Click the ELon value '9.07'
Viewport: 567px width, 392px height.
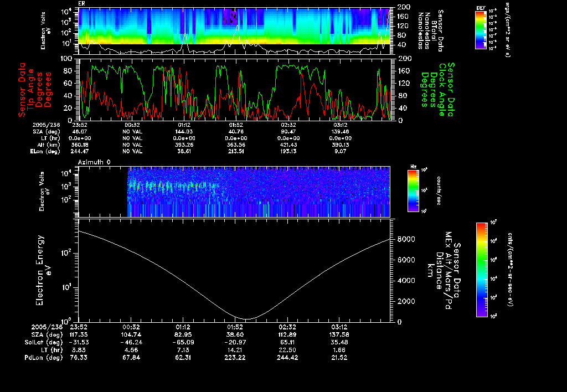pyautogui.click(x=341, y=151)
